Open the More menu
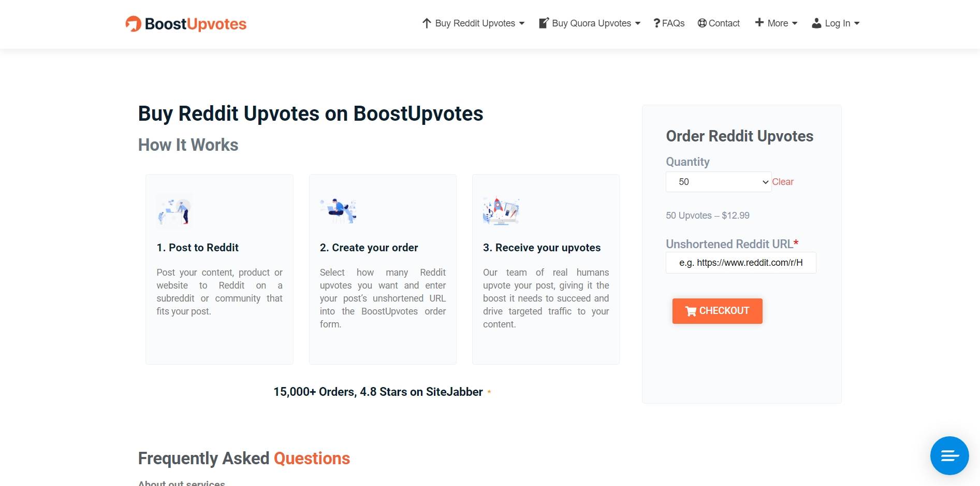Viewport: 980px width, 486px height. (776, 23)
